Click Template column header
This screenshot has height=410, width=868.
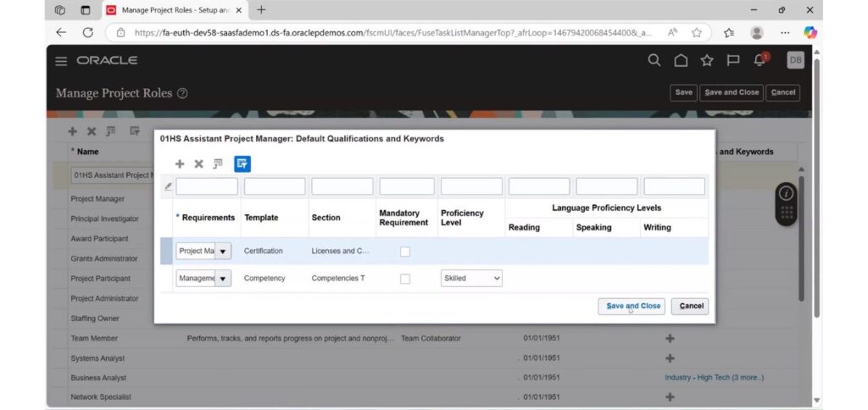point(261,218)
